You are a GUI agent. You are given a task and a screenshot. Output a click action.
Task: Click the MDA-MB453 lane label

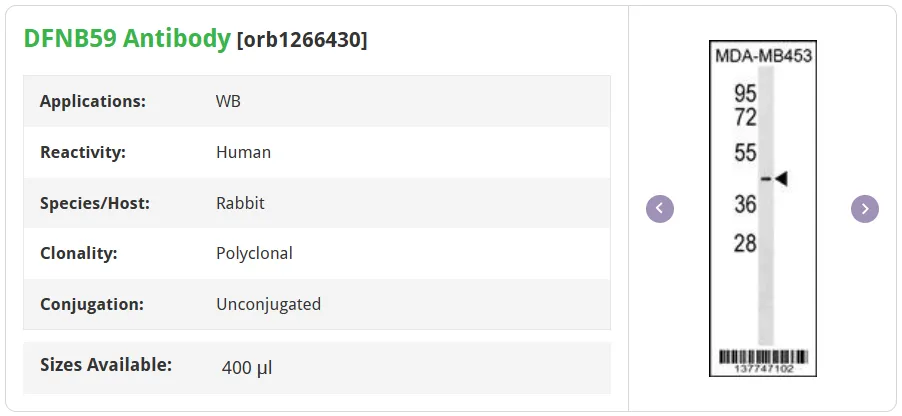pos(763,56)
